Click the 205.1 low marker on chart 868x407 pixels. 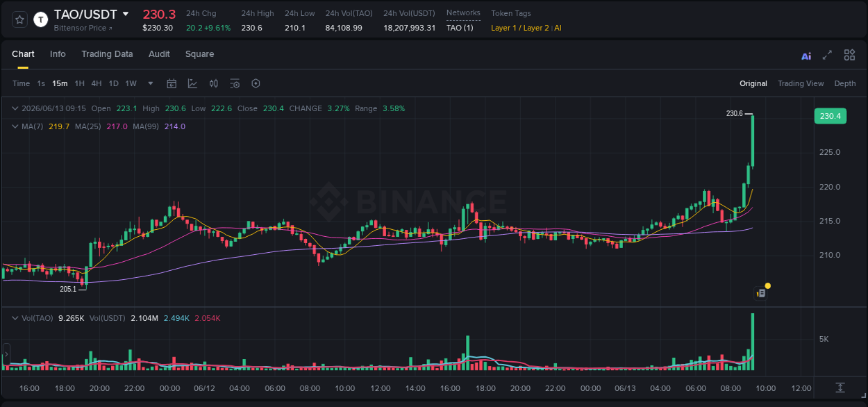click(x=68, y=289)
